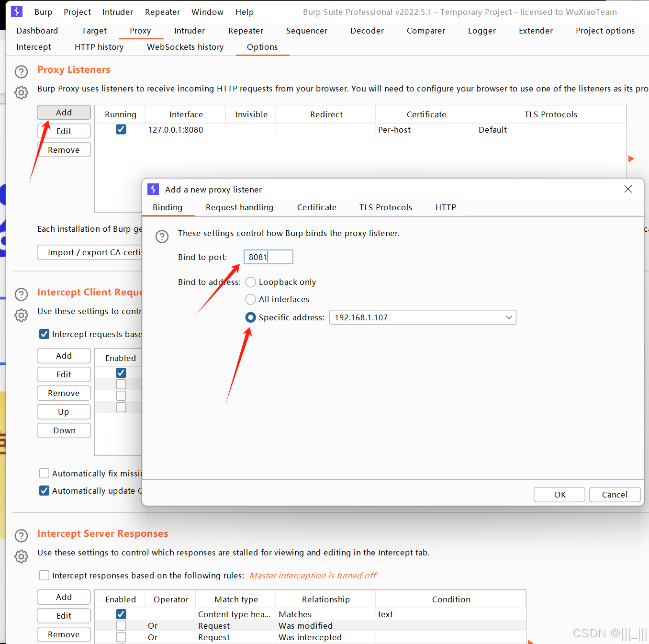Click Remove button for Proxy Listeners
The image size is (649, 644).
tap(64, 149)
